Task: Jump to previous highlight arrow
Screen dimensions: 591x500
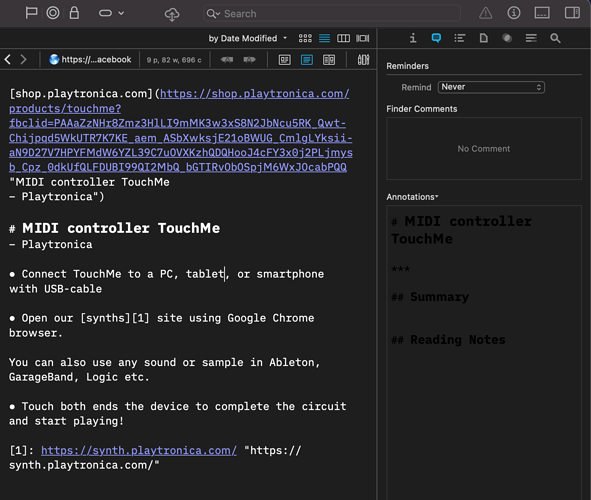Action: pos(227,60)
